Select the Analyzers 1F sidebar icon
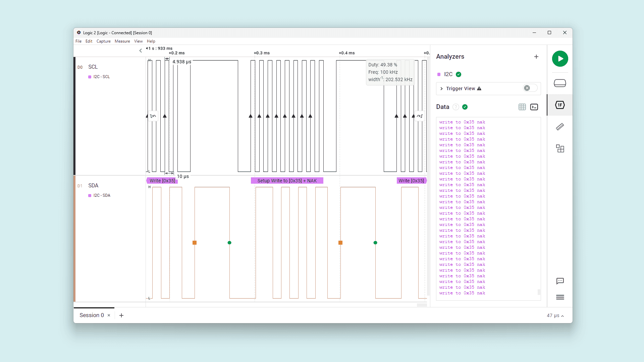Screen dimensions: 644x362 560,105
